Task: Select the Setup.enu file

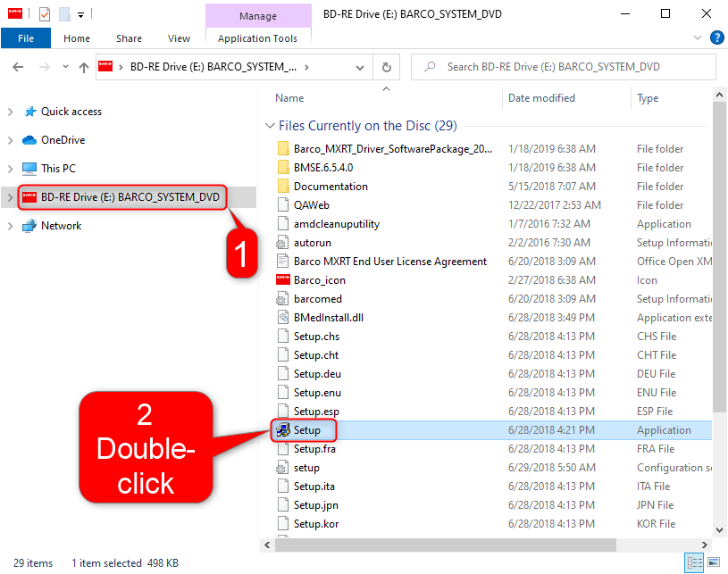Action: (x=317, y=393)
